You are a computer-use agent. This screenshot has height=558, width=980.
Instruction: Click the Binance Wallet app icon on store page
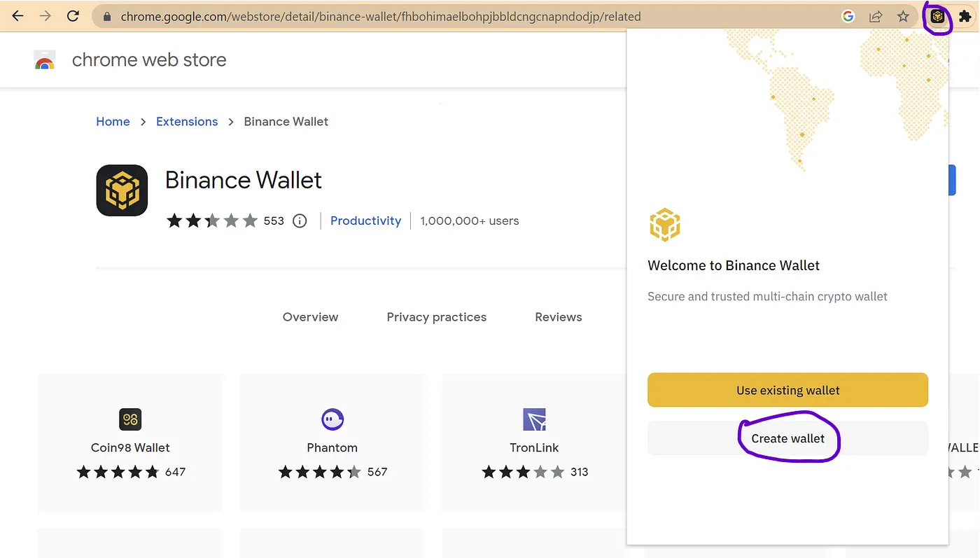tap(122, 190)
